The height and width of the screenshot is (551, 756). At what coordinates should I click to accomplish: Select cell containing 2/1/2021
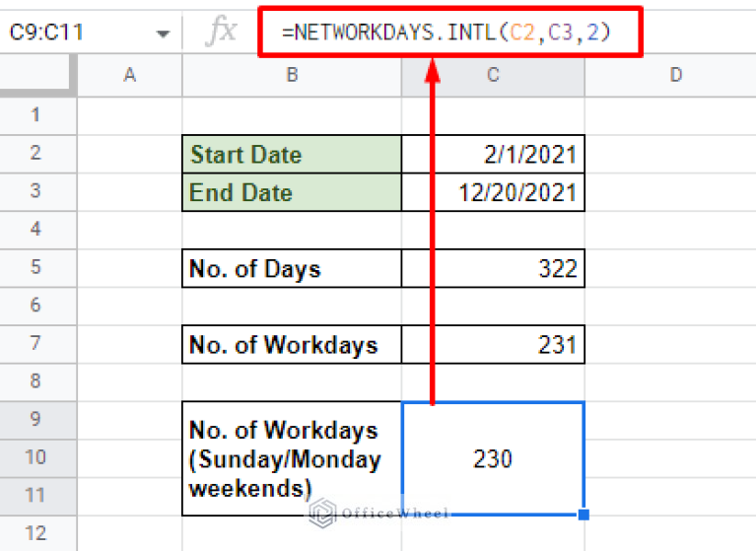tap(493, 155)
